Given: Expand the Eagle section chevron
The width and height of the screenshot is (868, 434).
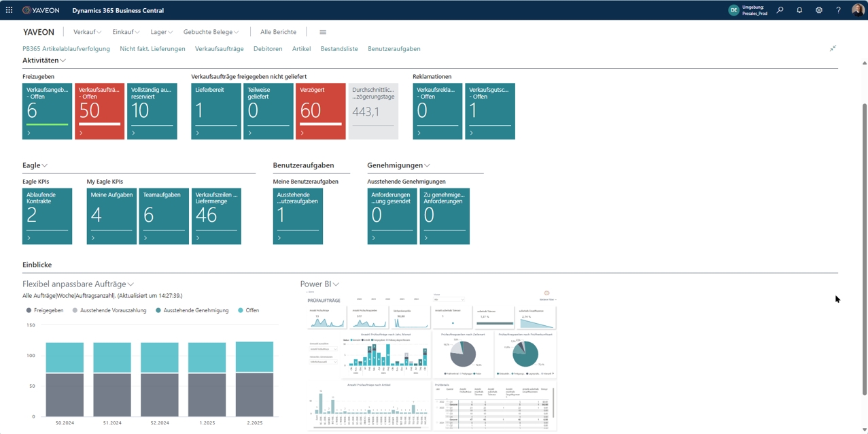Looking at the screenshot, I should [45, 165].
